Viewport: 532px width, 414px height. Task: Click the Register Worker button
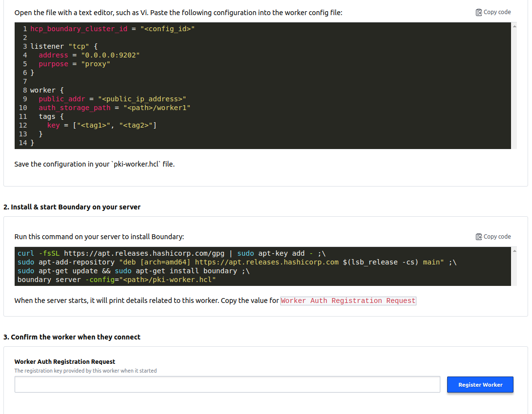(480, 385)
